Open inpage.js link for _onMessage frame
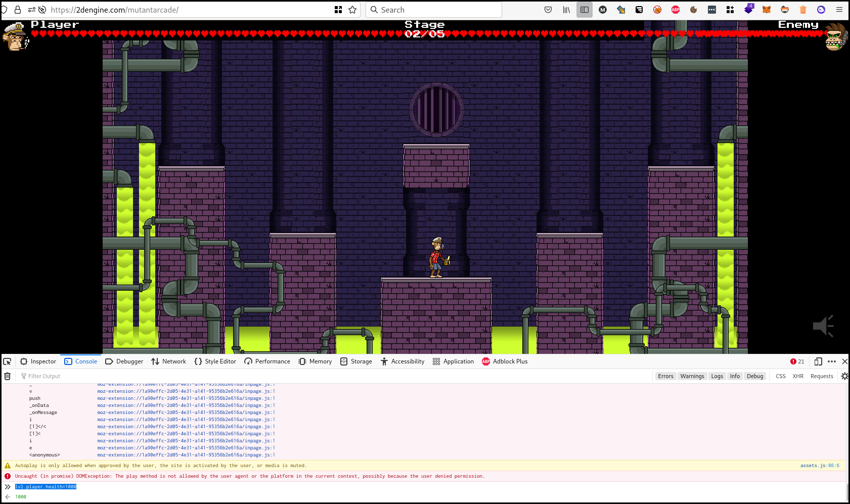850x504 pixels. point(186,413)
